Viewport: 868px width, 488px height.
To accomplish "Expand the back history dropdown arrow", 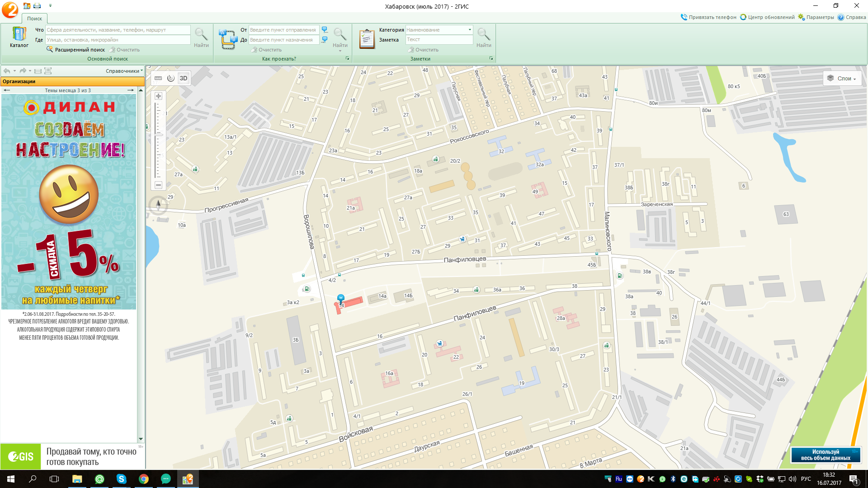I will [14, 71].
